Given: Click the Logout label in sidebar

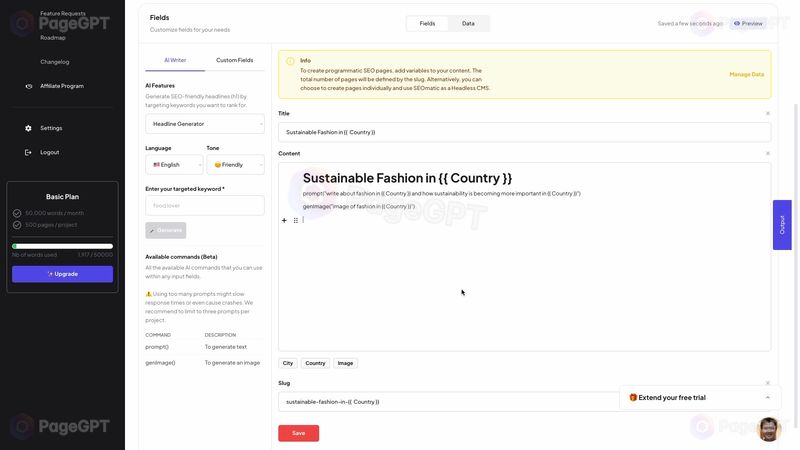Looking at the screenshot, I should pyautogui.click(x=49, y=152).
